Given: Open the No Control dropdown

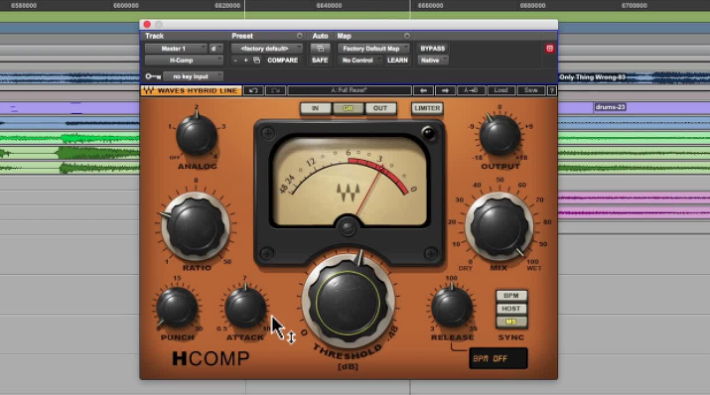Looking at the screenshot, I should click(x=360, y=60).
